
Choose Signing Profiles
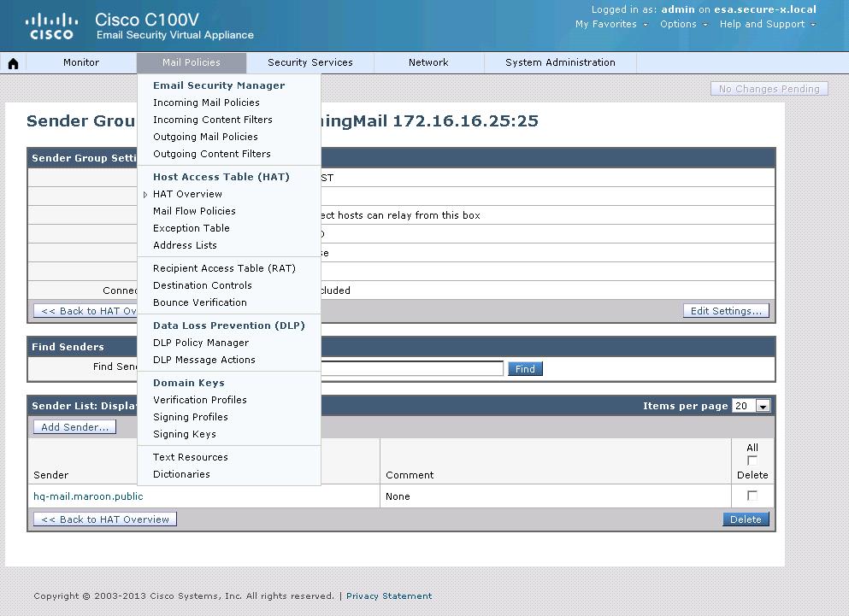click(x=190, y=417)
